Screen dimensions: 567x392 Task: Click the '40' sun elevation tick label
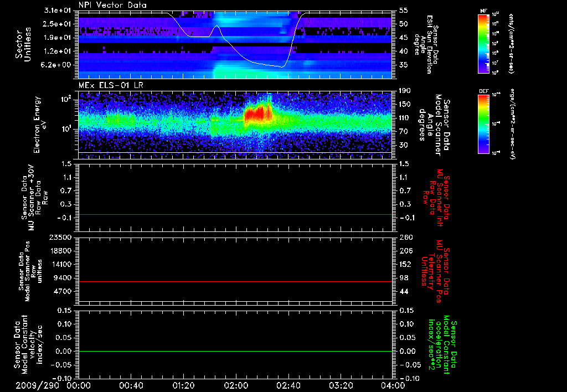(x=404, y=51)
